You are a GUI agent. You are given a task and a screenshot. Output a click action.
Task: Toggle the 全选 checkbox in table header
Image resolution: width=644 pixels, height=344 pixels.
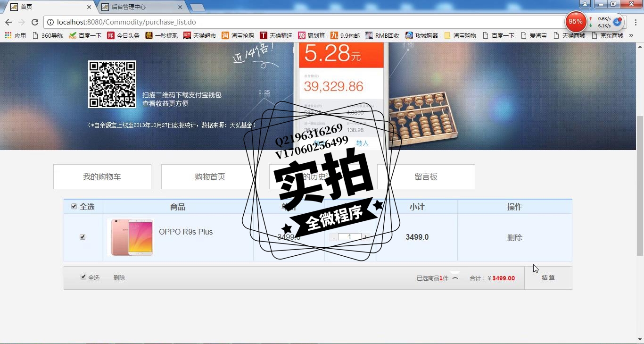tap(74, 206)
